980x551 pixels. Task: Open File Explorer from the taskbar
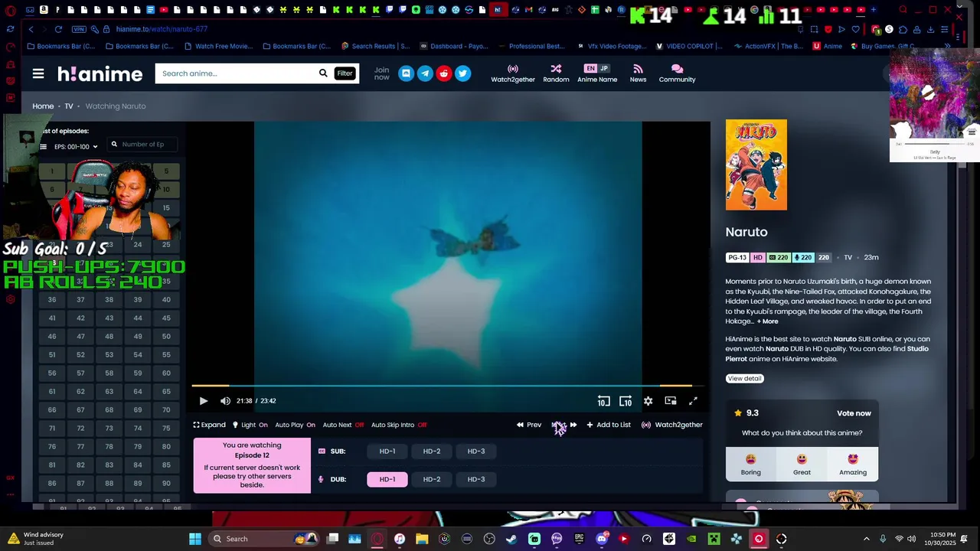tap(422, 539)
